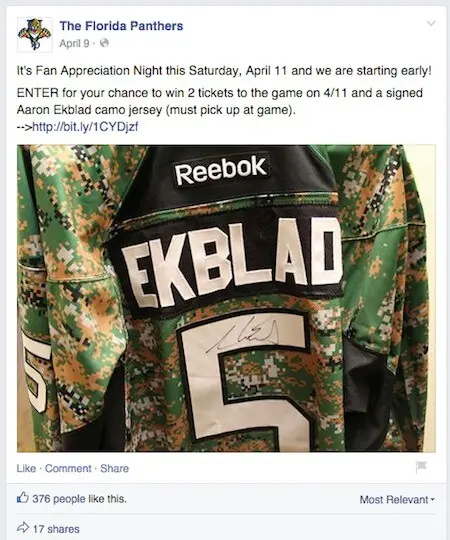Open The Florida Panthers page name
This screenshot has height=540, width=450.
pyautogui.click(x=121, y=26)
